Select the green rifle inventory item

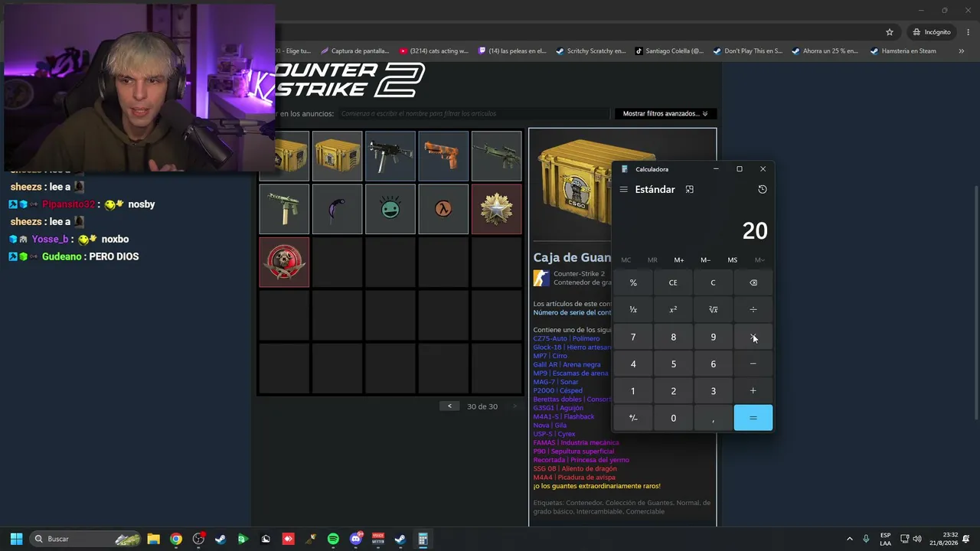pyautogui.click(x=497, y=156)
